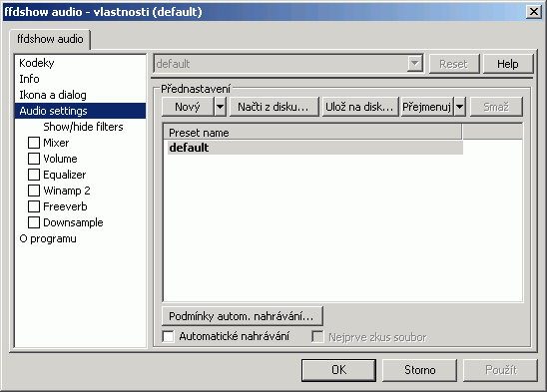Viewport: 547px width, 392px height.
Task: Check the Equalizer filter box
Action: pos(34,175)
